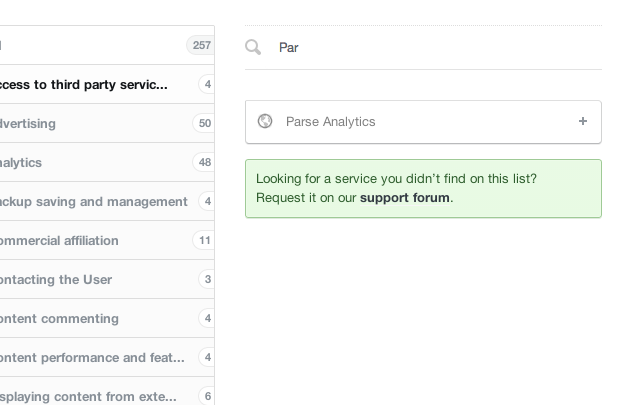Click the globe icon beside Parse Analytics
The width and height of the screenshot is (630, 405).
click(265, 121)
